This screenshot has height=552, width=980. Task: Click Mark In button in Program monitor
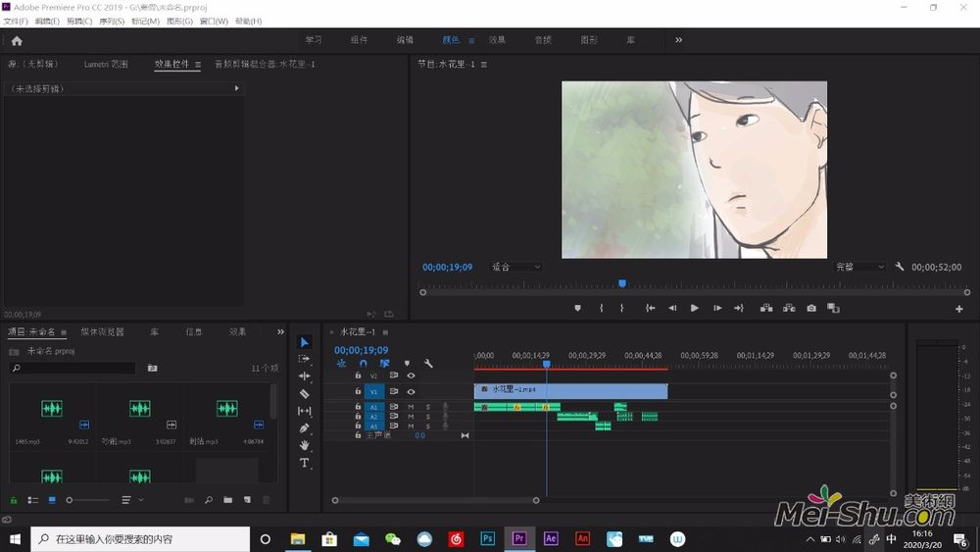602,308
